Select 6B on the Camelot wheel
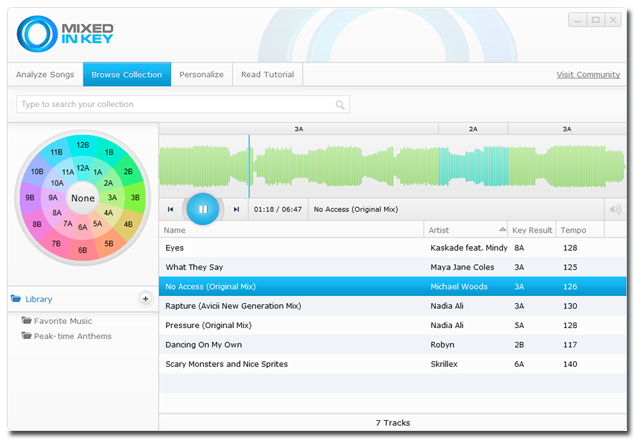The height and width of the screenshot is (441, 634). (82, 250)
